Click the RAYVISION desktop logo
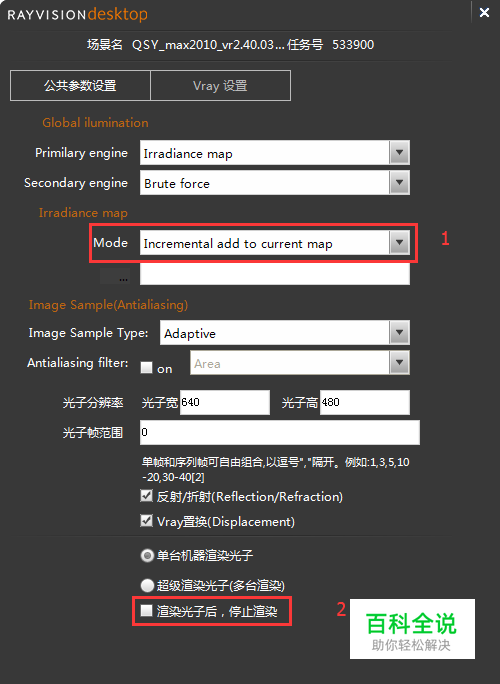The image size is (500, 684). [x=78, y=14]
